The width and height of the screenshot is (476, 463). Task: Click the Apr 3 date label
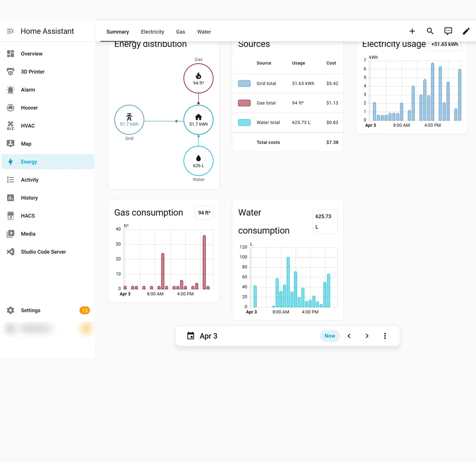(208, 336)
